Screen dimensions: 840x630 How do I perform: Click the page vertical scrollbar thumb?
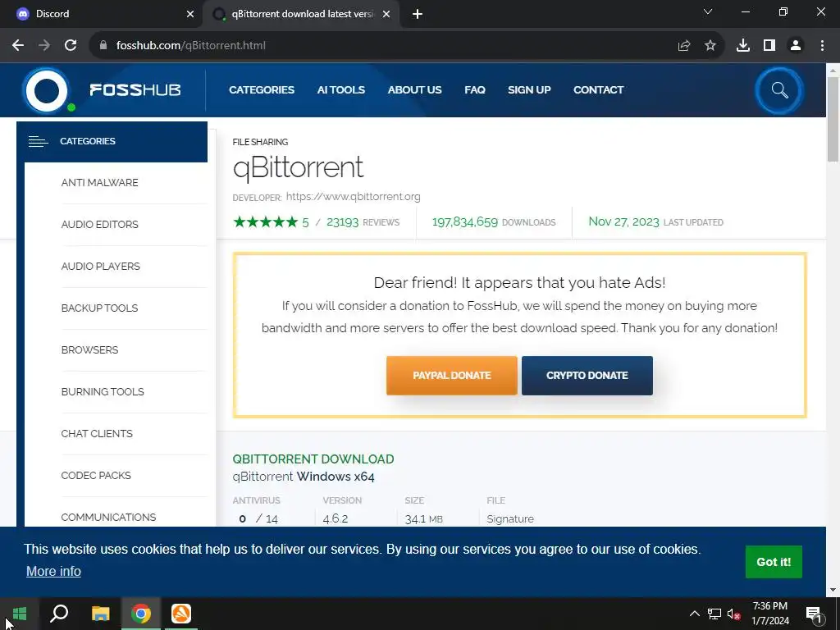[833, 119]
